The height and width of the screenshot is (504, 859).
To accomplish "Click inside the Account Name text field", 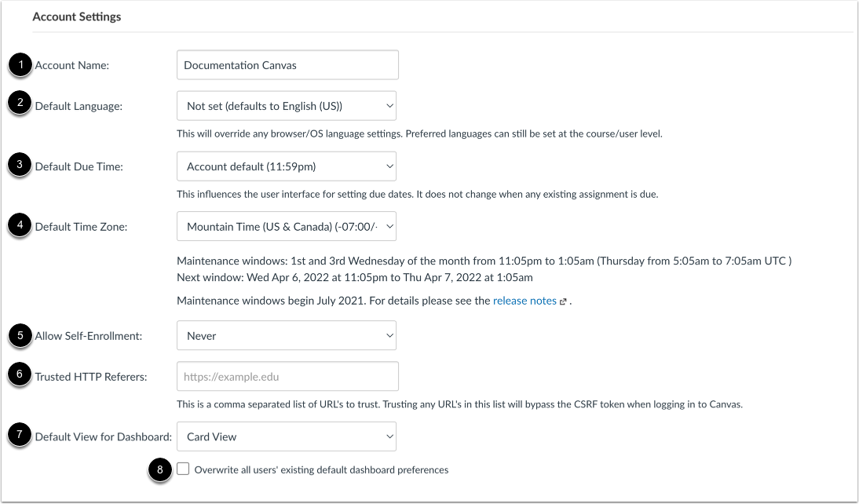I will point(287,64).
